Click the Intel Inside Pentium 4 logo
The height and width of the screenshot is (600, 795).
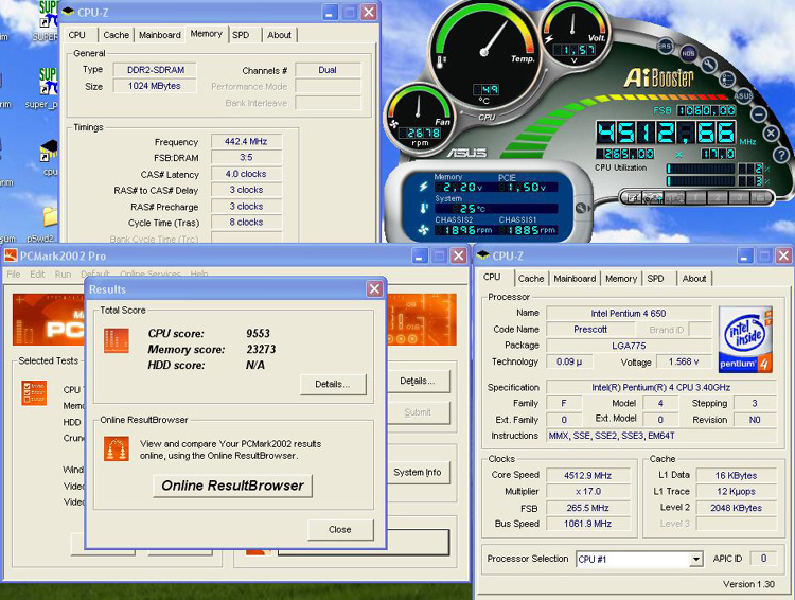[746, 339]
